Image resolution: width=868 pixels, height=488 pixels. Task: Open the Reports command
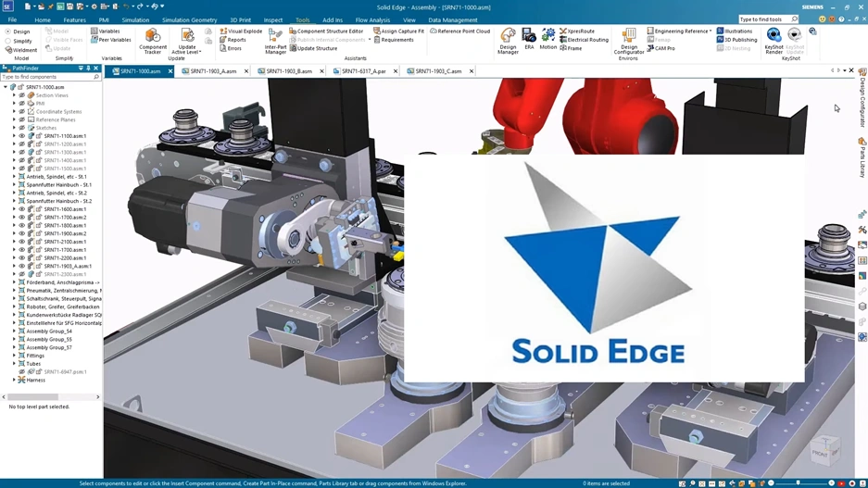[x=233, y=40]
